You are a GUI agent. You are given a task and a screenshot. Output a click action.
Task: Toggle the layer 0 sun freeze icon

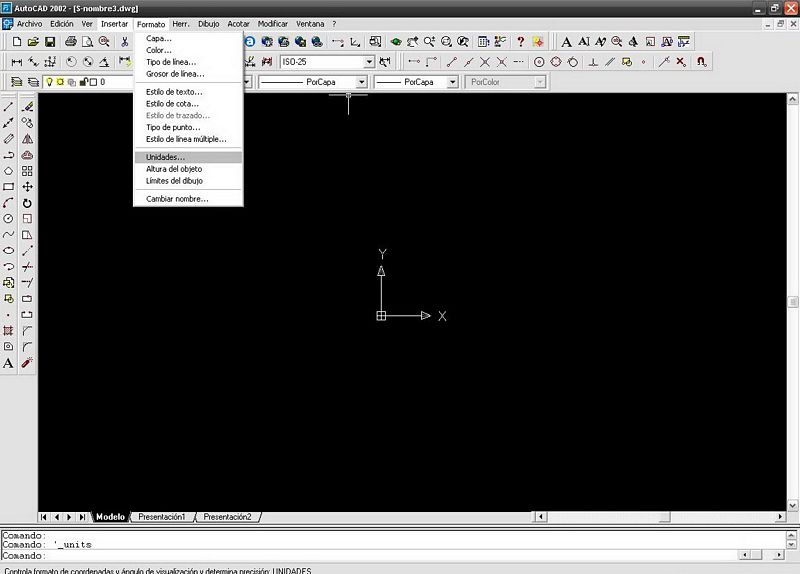point(60,82)
